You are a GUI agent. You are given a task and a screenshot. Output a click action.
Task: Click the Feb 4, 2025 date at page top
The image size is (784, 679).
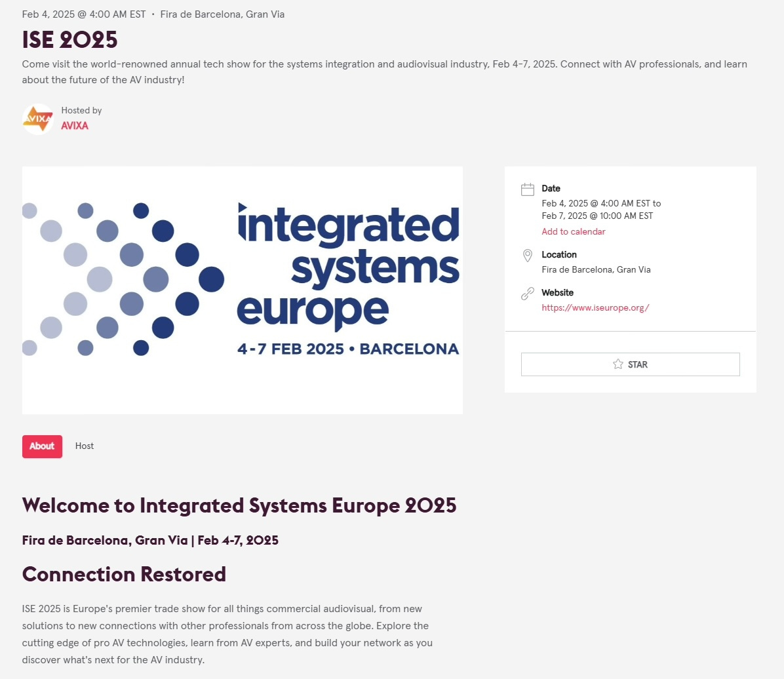click(84, 14)
